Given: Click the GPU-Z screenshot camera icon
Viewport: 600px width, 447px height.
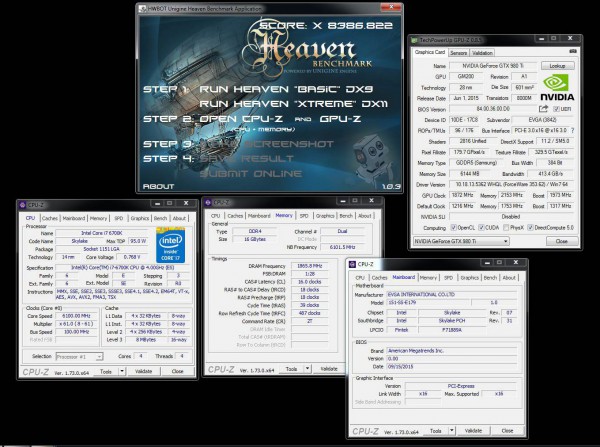Looking at the screenshot, I should tap(573, 51).
